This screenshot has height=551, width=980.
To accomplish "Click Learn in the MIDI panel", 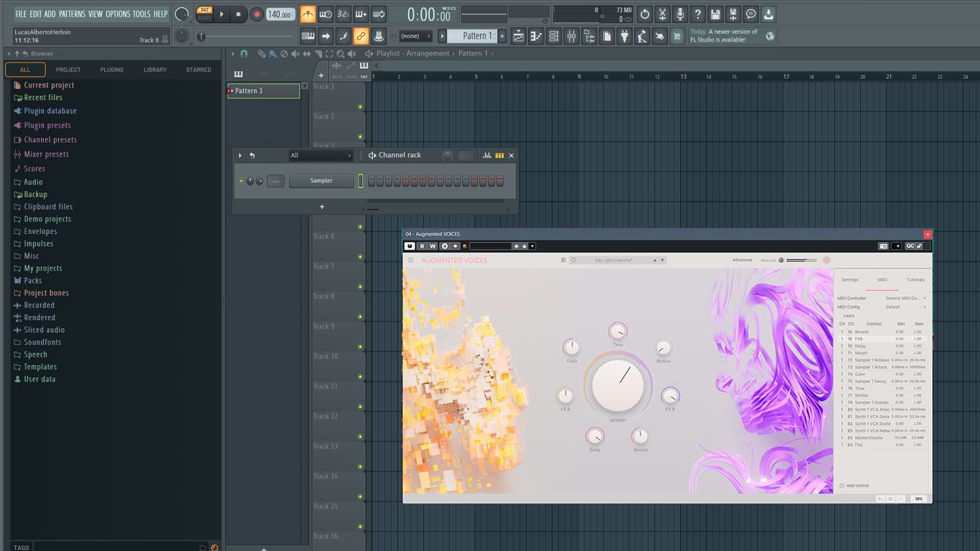I will (x=849, y=316).
